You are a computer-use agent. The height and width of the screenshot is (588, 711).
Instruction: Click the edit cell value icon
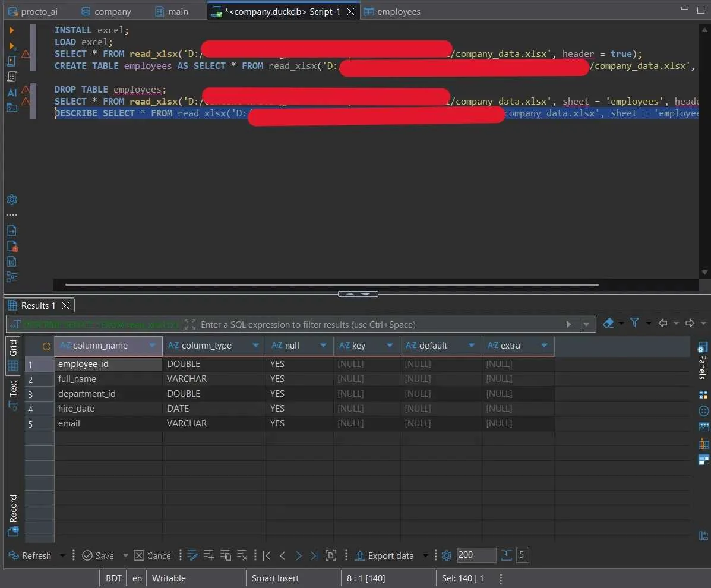tap(192, 555)
